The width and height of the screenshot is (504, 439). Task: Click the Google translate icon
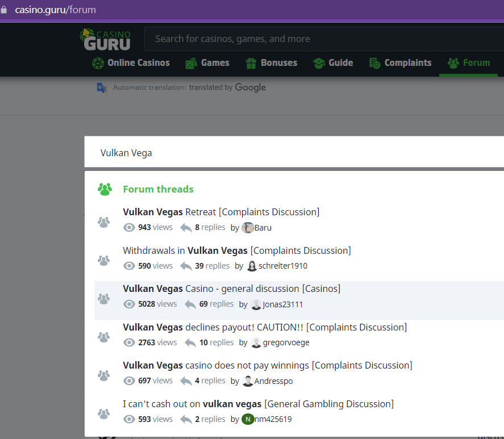[102, 87]
